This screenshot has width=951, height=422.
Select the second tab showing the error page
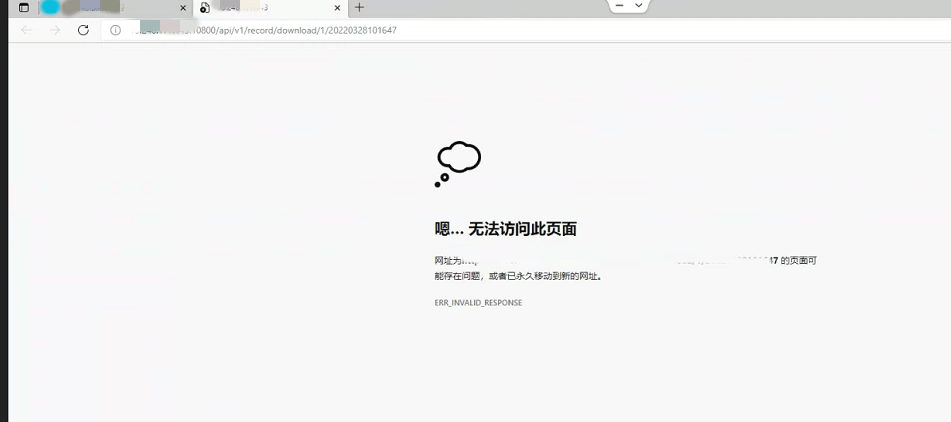[271, 8]
